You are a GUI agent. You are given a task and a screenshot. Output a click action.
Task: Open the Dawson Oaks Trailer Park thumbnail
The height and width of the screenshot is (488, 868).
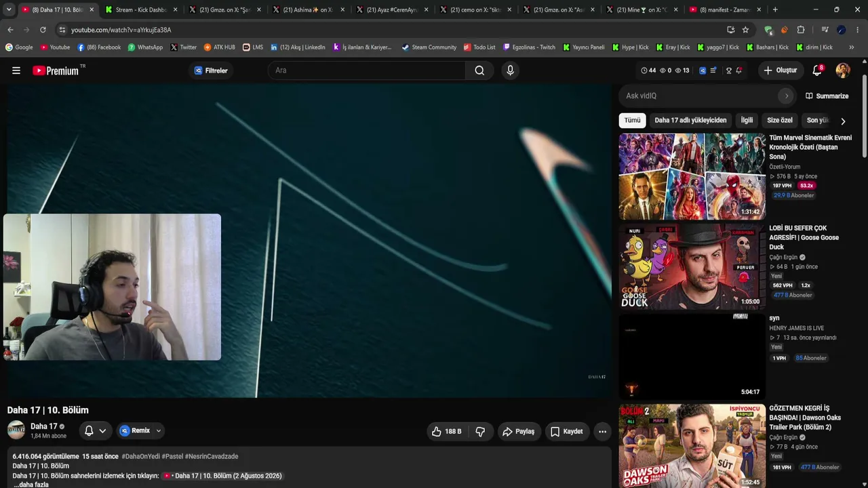(x=692, y=446)
